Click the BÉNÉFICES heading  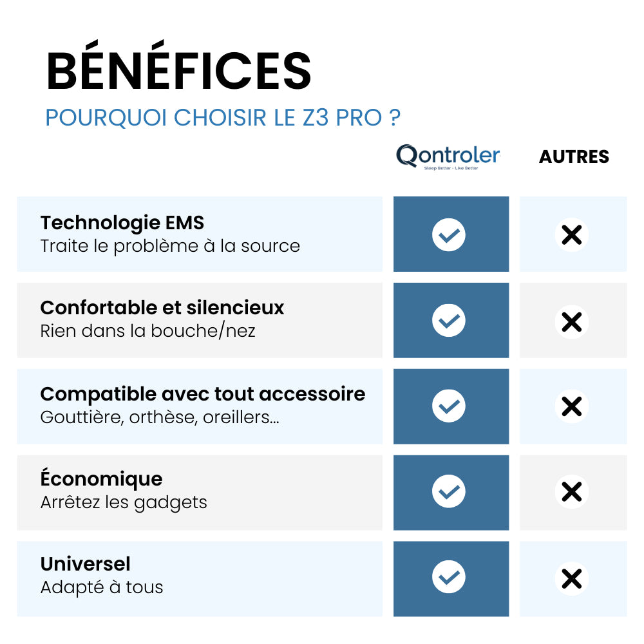pos(179,70)
